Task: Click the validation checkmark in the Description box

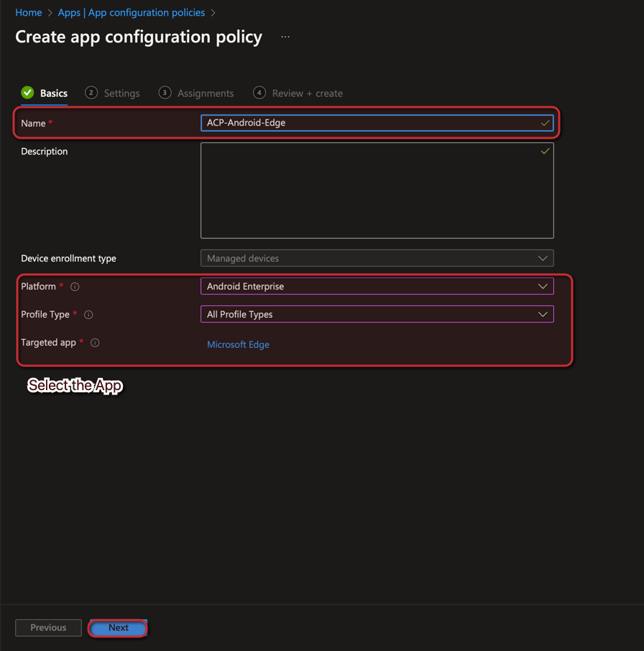Action: click(545, 151)
